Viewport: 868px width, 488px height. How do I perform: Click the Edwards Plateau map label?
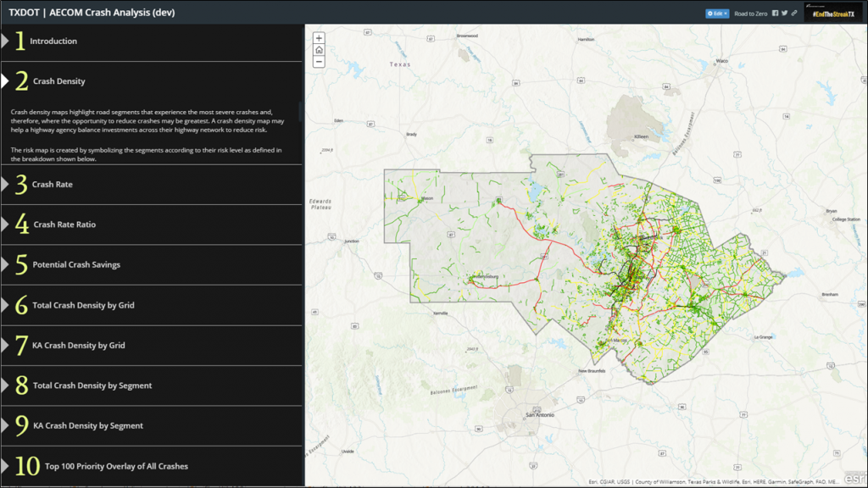pyautogui.click(x=320, y=204)
